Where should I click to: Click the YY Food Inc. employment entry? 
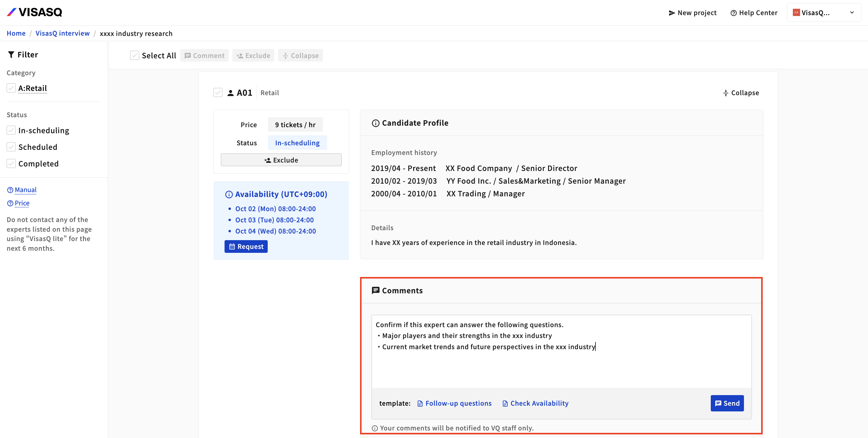pyautogui.click(x=498, y=181)
